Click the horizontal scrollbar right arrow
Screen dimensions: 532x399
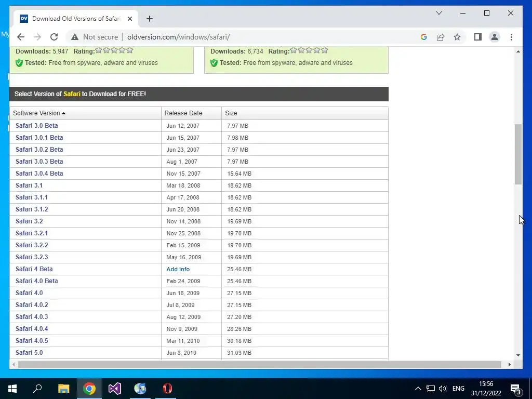pyautogui.click(x=510, y=364)
